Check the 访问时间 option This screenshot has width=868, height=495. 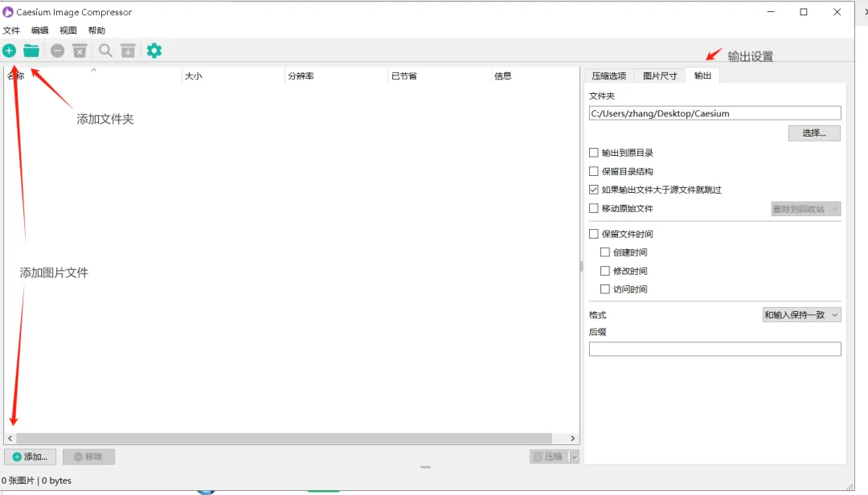(605, 289)
